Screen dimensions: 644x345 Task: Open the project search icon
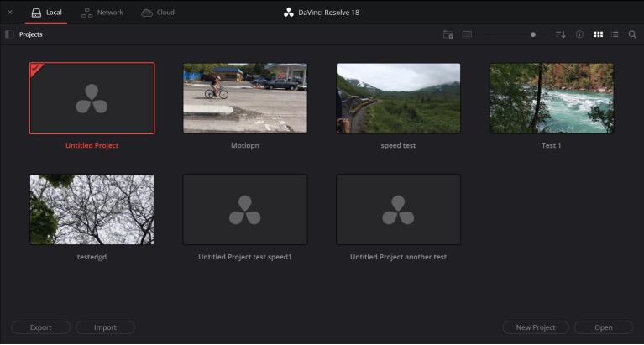click(632, 34)
